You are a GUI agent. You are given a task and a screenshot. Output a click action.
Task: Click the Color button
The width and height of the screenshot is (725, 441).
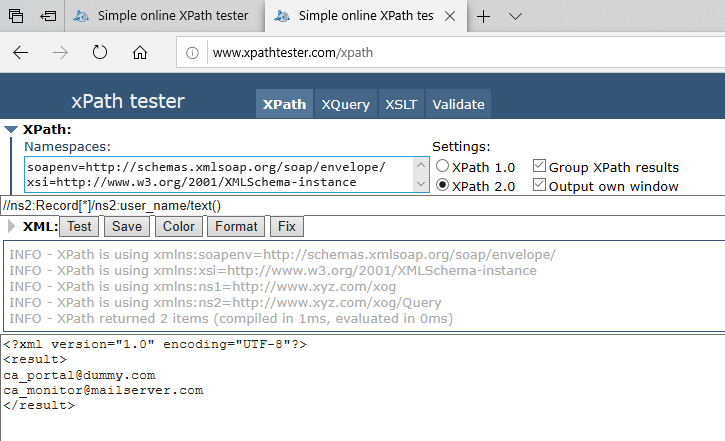tap(178, 227)
